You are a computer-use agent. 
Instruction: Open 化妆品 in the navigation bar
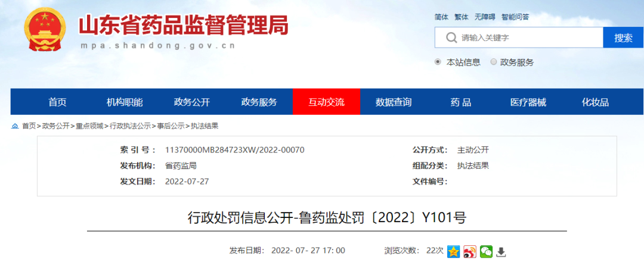pos(595,102)
